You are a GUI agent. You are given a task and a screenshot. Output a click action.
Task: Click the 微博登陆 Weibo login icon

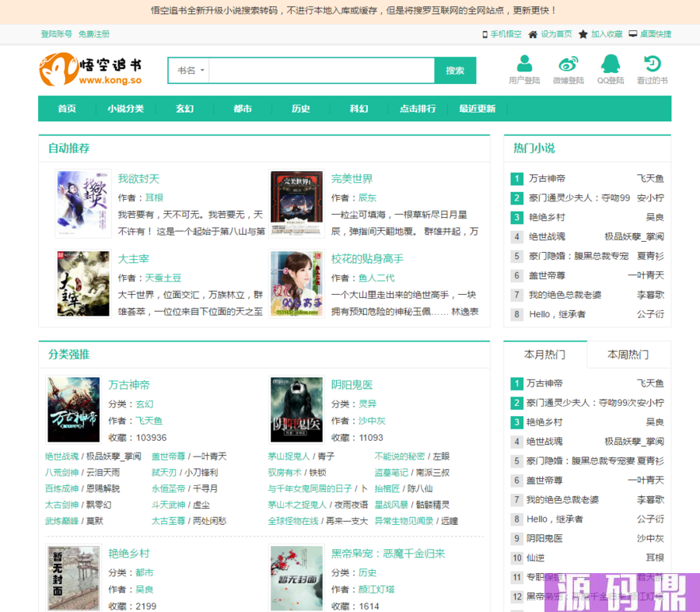point(569,64)
